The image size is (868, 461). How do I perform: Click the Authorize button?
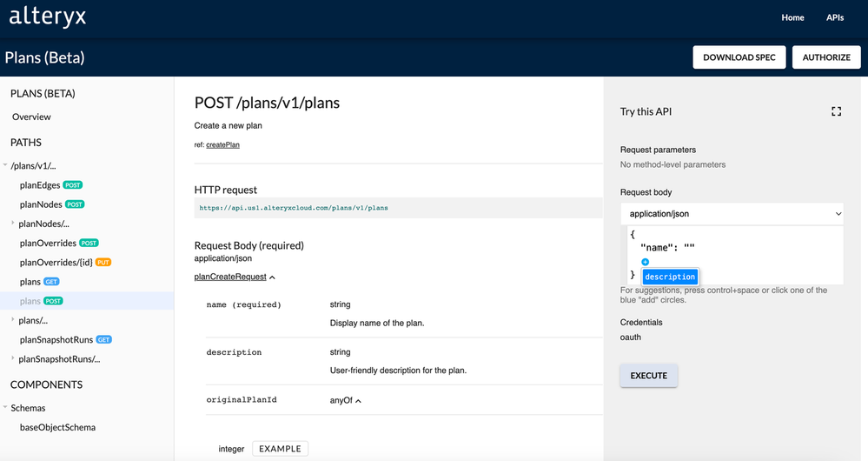point(826,57)
